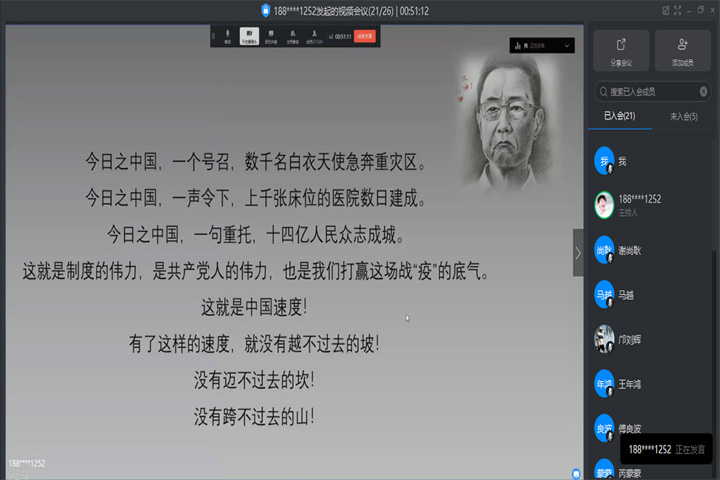Viewport: 720px width, 480px height.
Task: Click the blue avatar of 马越
Action: coord(604,295)
